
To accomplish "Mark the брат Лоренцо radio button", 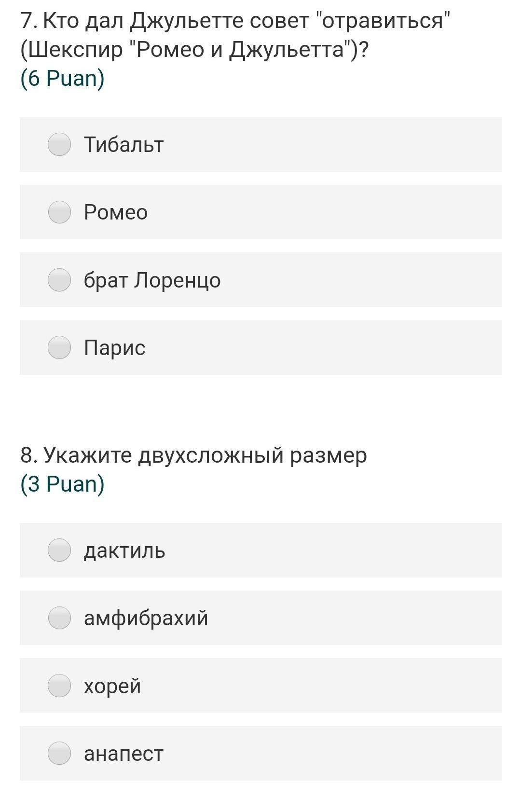I will click(59, 280).
